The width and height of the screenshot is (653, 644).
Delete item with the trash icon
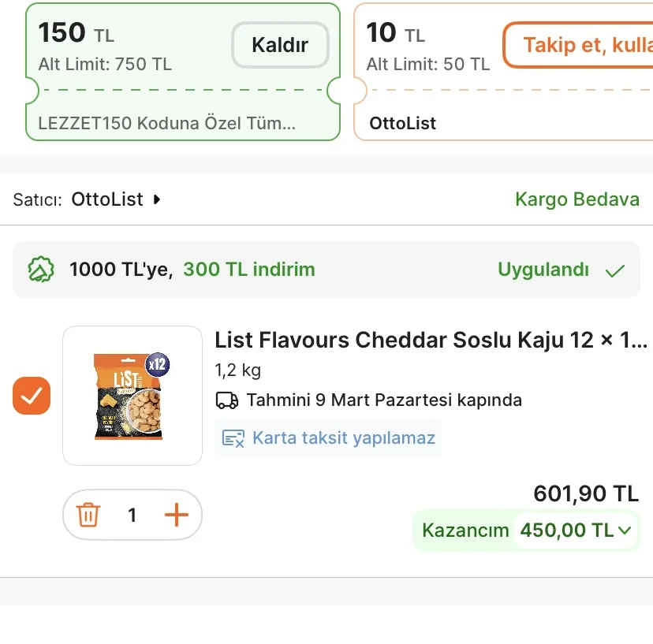[88, 516]
